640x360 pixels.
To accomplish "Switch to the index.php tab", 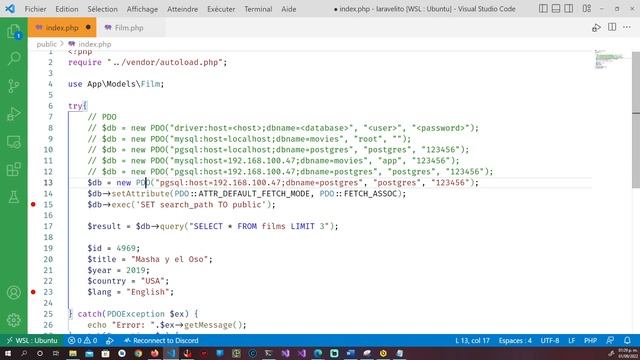I will [x=62, y=28].
